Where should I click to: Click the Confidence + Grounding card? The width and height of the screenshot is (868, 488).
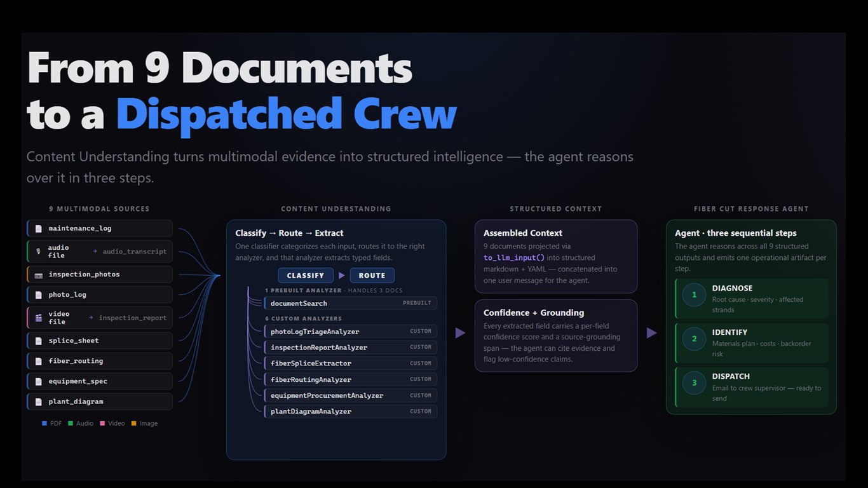[x=556, y=335]
